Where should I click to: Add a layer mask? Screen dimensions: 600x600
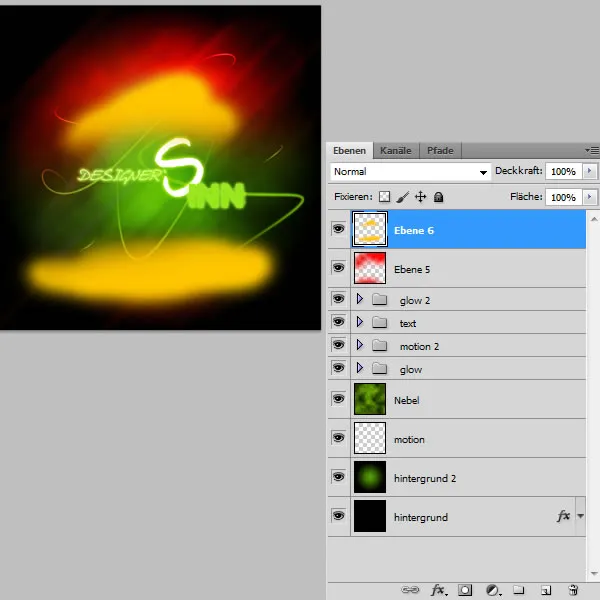coord(465,590)
